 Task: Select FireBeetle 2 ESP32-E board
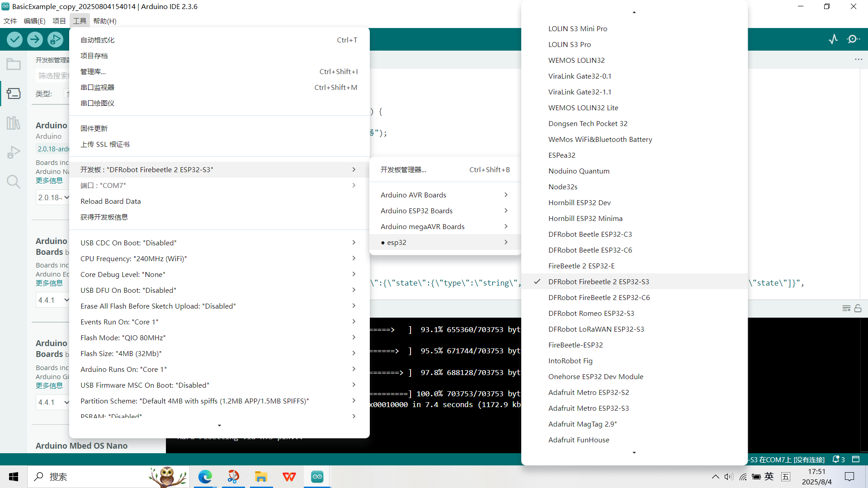(x=634, y=266)
